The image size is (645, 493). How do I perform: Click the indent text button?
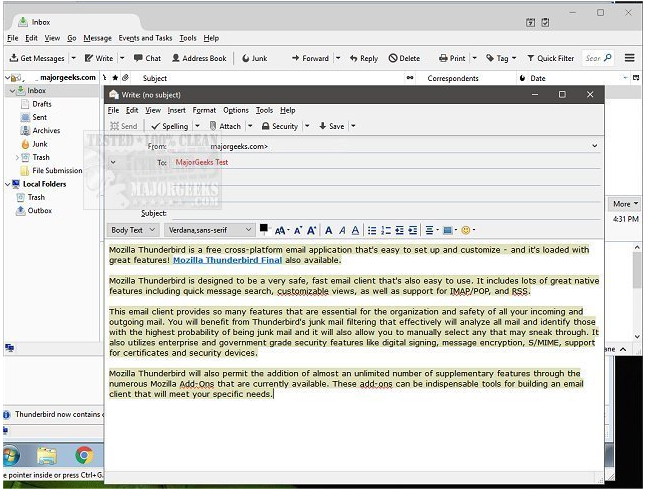413,230
